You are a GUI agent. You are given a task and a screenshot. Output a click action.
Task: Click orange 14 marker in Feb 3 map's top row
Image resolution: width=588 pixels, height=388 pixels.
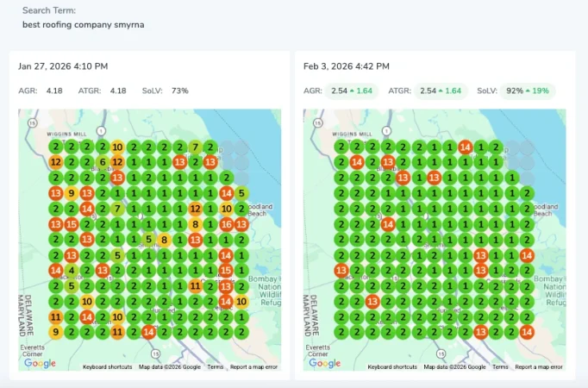pos(465,147)
